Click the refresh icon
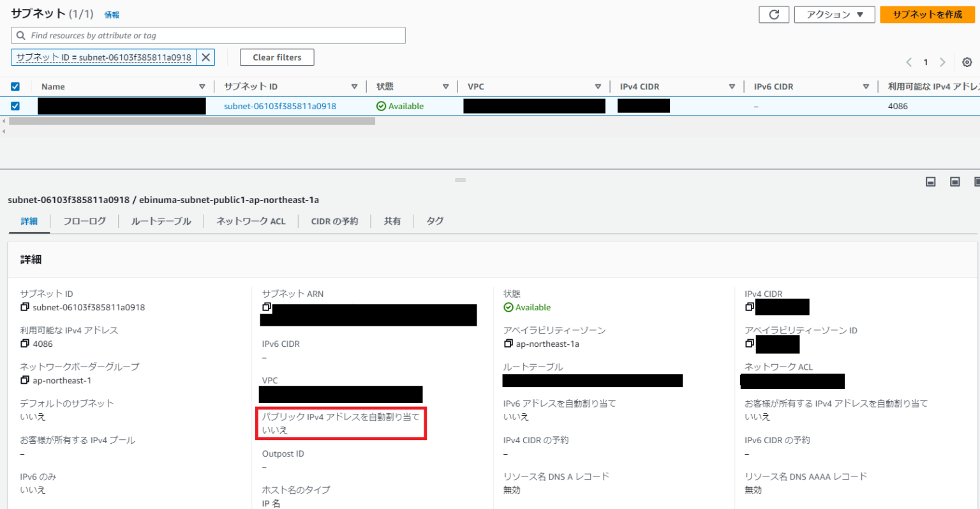980x509 pixels. coord(773,14)
